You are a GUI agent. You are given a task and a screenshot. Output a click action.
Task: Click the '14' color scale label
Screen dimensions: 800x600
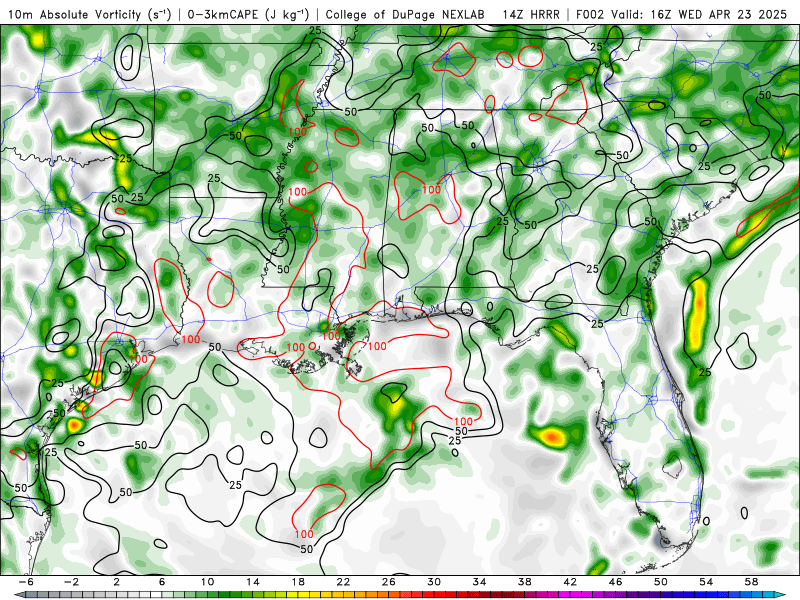click(x=253, y=582)
